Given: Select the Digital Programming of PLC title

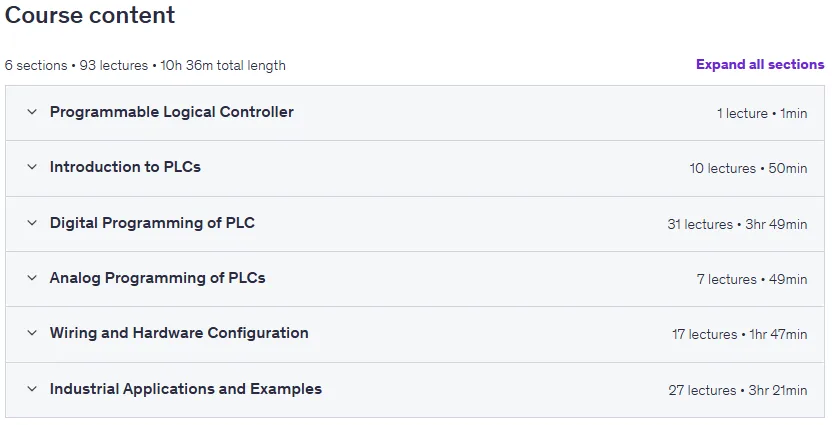Looking at the screenshot, I should pyautogui.click(x=152, y=223).
